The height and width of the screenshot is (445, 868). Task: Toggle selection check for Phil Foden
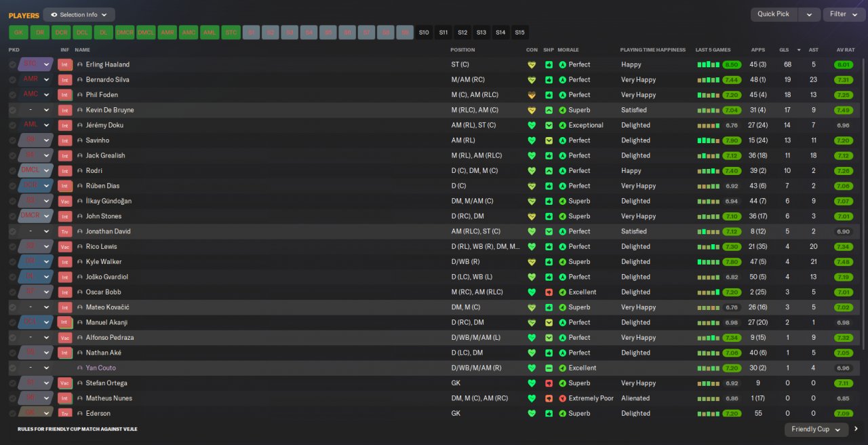click(x=12, y=95)
